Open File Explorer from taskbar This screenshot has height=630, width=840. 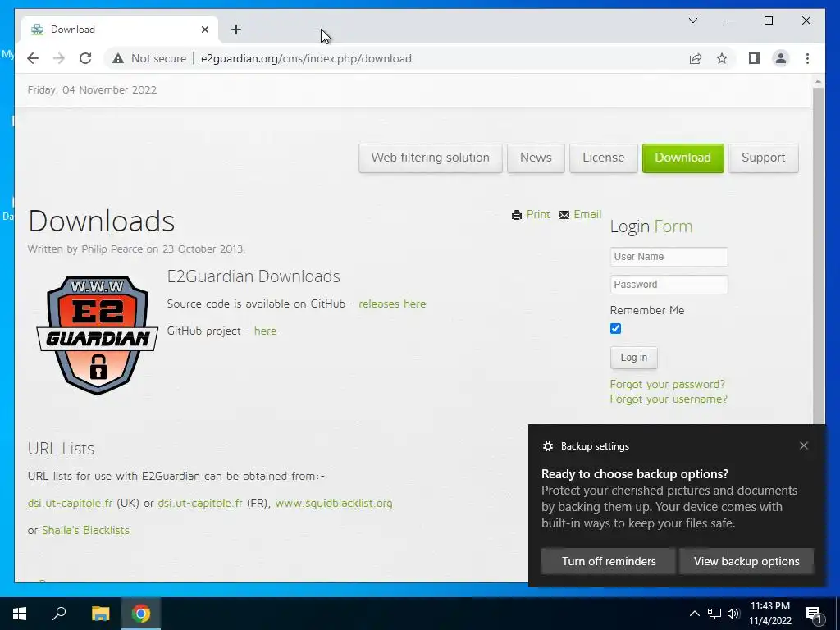[100, 614]
